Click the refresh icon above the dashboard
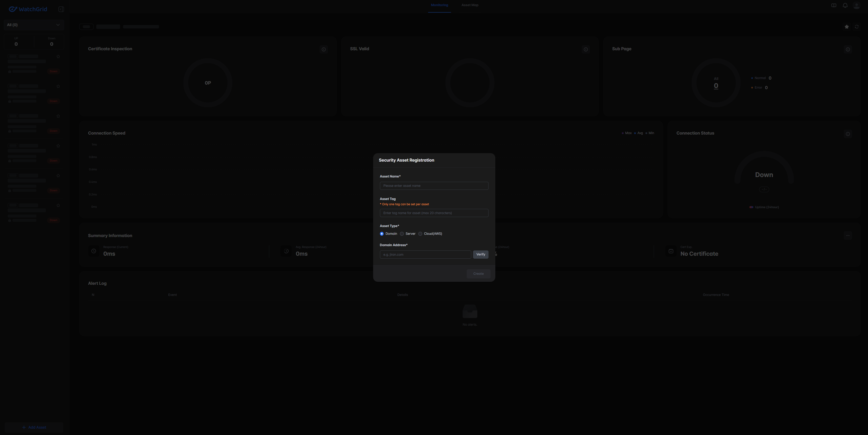 pyautogui.click(x=857, y=27)
